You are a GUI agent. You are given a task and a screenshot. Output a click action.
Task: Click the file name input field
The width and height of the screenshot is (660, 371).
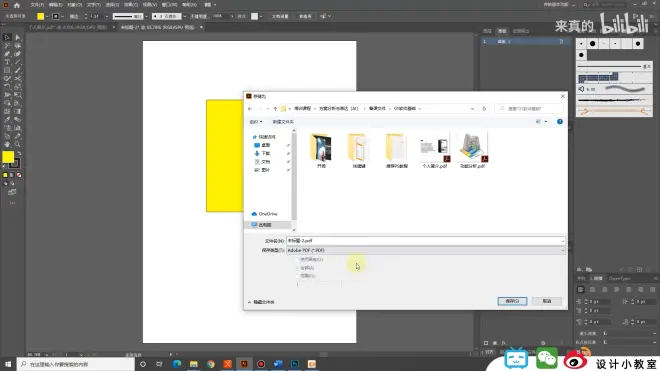point(423,241)
